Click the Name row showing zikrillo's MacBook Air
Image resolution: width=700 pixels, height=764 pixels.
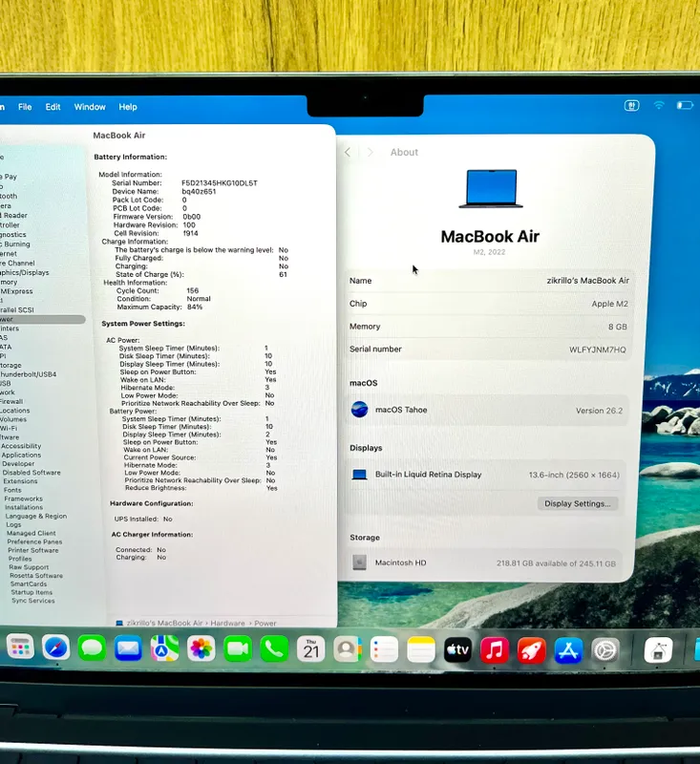489,281
